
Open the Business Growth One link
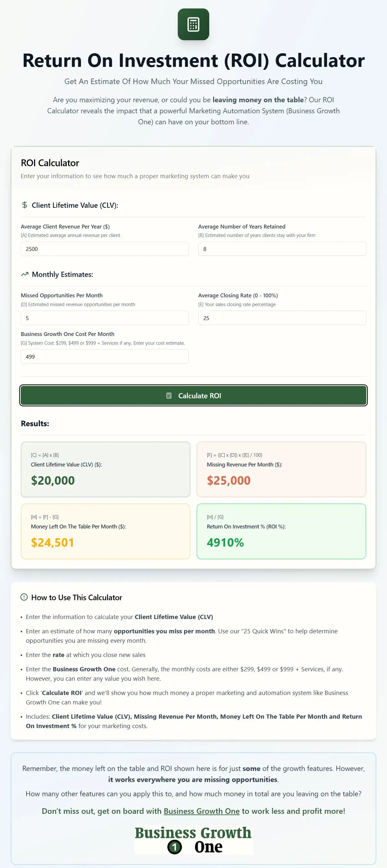point(201,811)
